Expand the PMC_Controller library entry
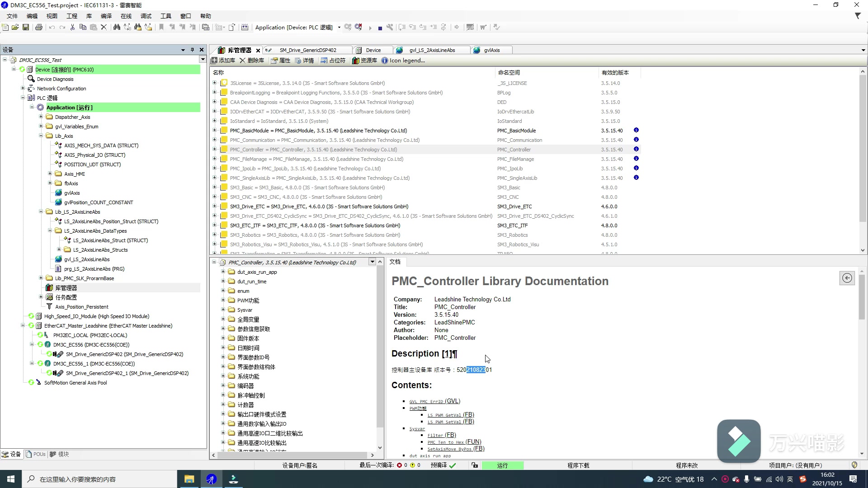The height and width of the screenshot is (488, 868). [x=216, y=149]
